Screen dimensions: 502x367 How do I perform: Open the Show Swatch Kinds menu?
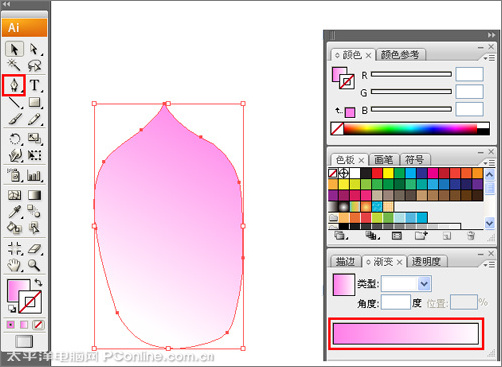pyautogui.click(x=372, y=236)
